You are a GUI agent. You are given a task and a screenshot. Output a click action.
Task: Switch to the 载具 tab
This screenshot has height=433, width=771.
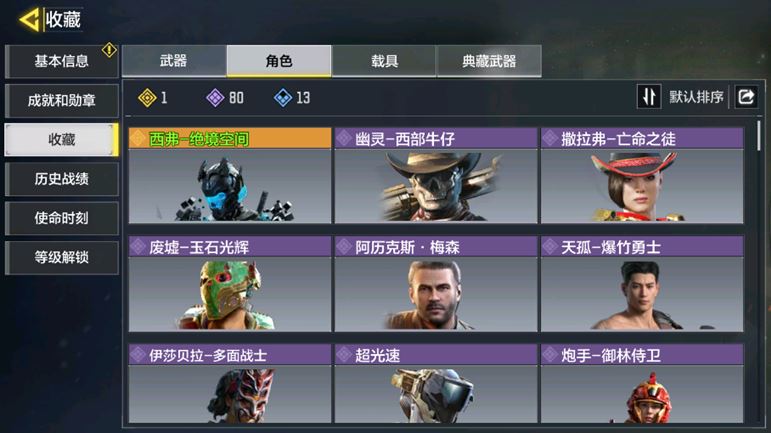pyautogui.click(x=384, y=61)
